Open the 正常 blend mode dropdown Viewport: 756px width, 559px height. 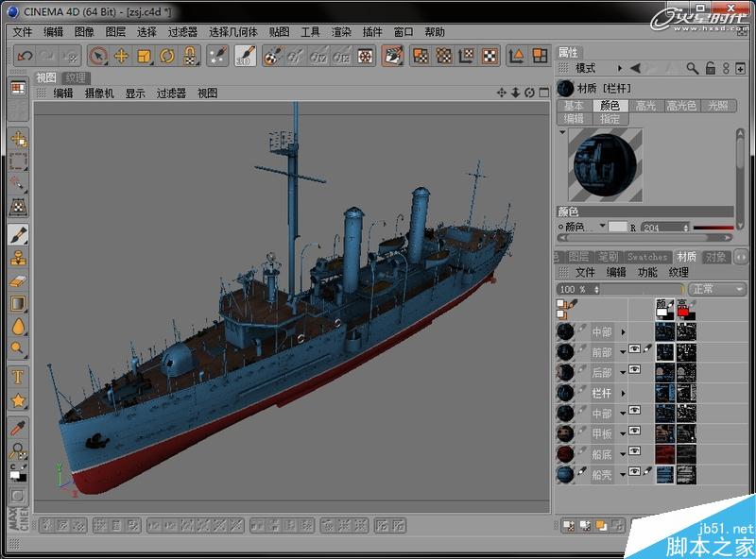click(x=716, y=289)
